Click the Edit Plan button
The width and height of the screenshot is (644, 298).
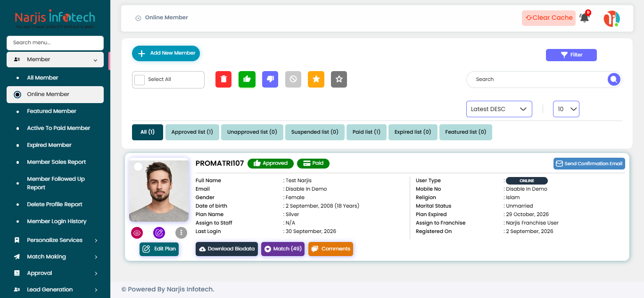point(159,249)
